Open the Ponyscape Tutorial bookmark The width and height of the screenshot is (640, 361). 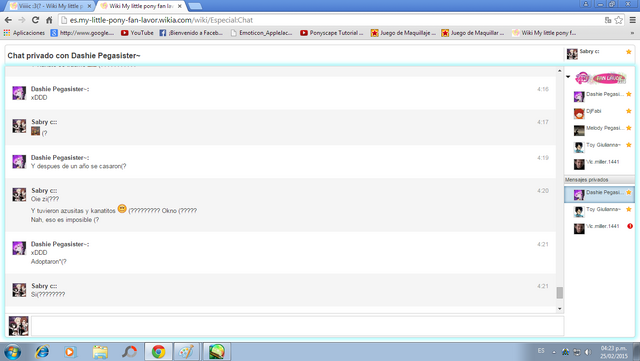[x=331, y=33]
